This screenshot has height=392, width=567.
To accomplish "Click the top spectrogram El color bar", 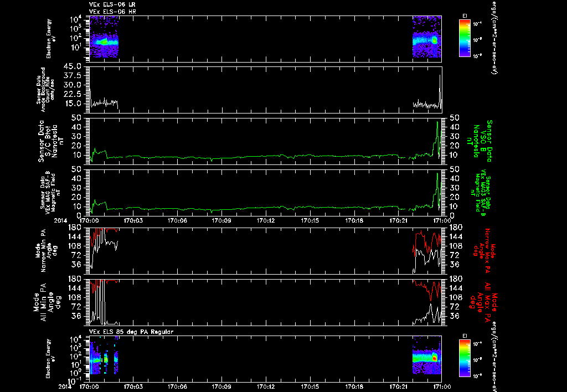I will [x=465, y=38].
